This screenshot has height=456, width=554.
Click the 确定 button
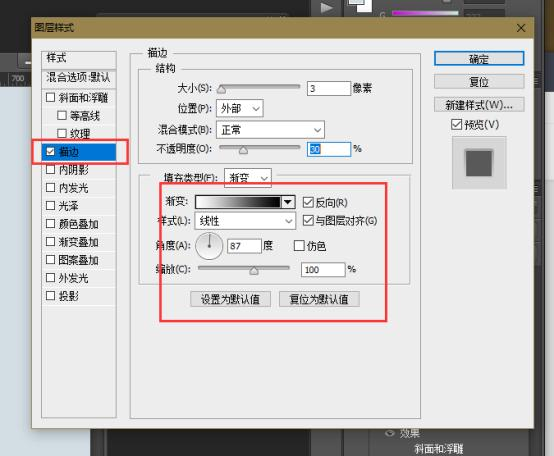point(479,59)
